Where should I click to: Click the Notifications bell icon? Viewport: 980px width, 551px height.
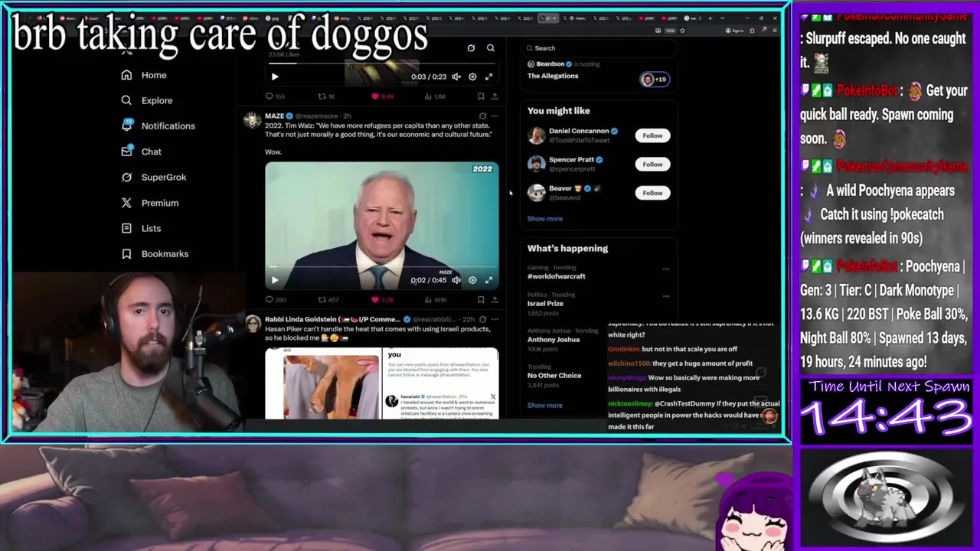click(x=126, y=126)
